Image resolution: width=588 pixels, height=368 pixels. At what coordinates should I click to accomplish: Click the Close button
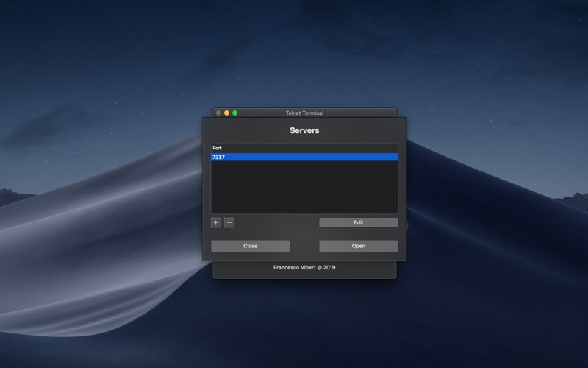coord(250,246)
